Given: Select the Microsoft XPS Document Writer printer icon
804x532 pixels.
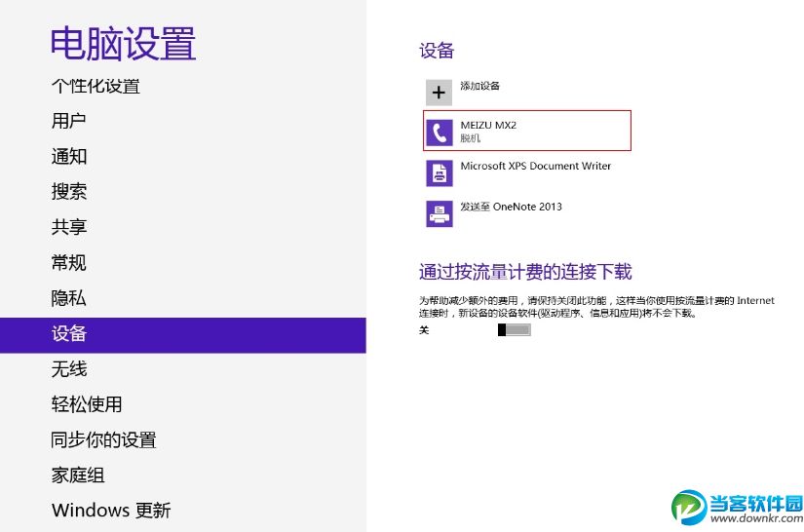Looking at the screenshot, I should [440, 173].
